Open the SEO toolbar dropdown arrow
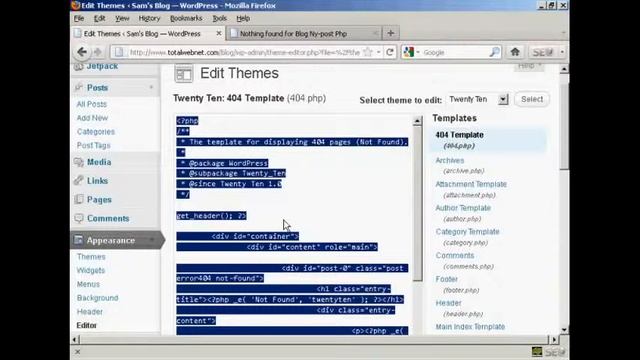The width and height of the screenshot is (640, 360). tap(562, 52)
